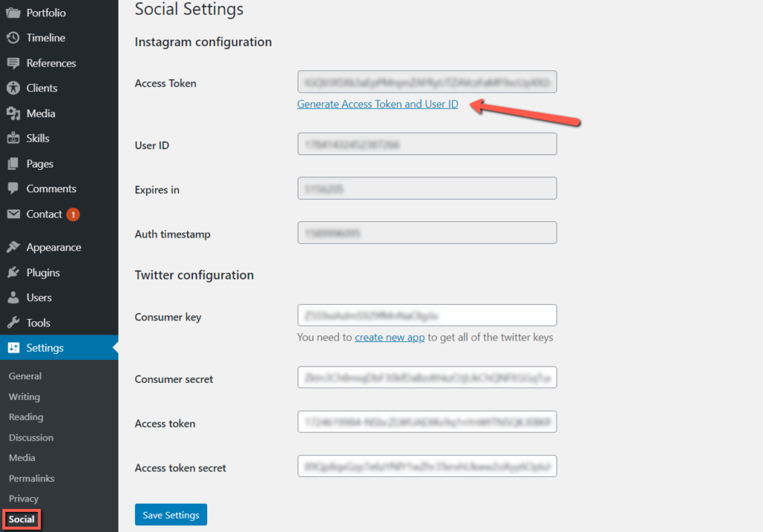Click the Timeline clock icon
Image resolution: width=763 pixels, height=532 pixels.
[x=13, y=37]
